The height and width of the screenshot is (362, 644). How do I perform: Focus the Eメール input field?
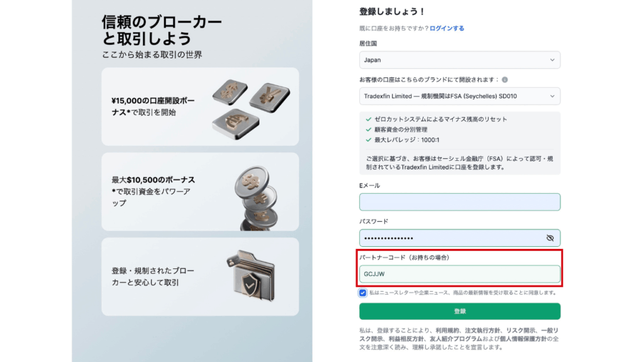(x=460, y=202)
